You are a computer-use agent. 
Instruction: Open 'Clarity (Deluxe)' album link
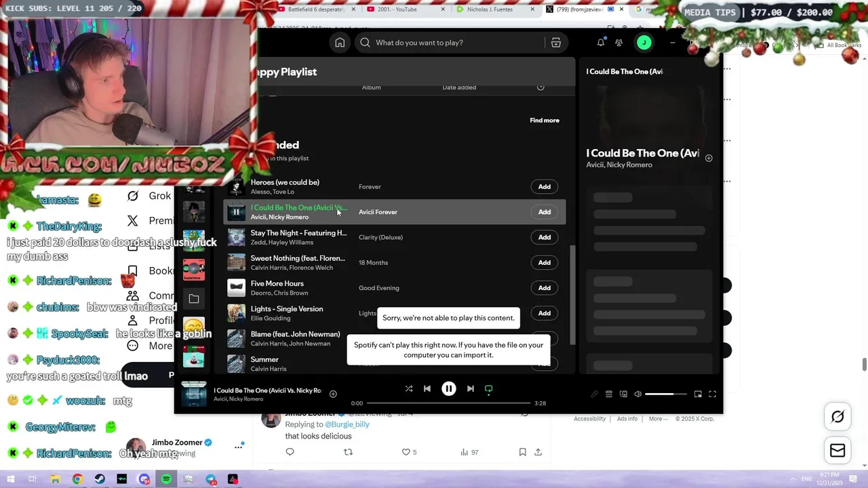tap(380, 237)
